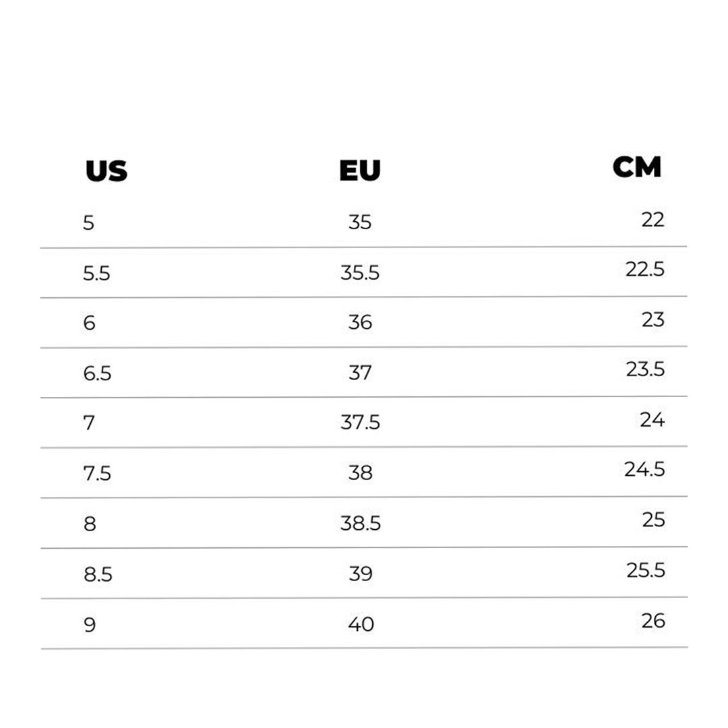Click EU size 40 entry
The height and width of the screenshot is (728, 728).
361,624
